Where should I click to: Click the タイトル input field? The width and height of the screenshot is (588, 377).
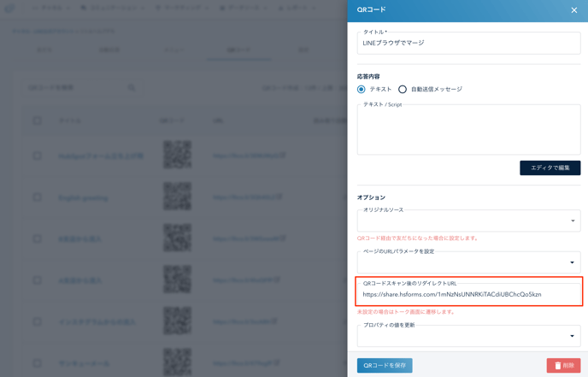tap(467, 43)
